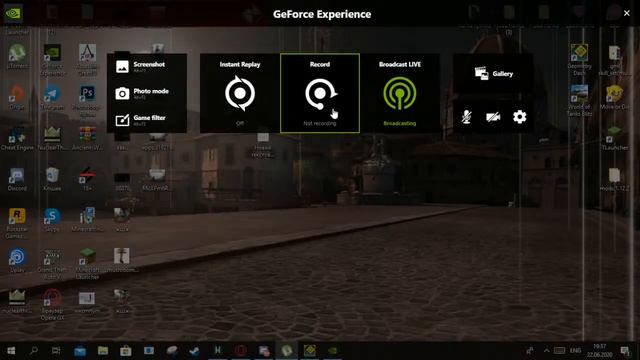Viewport: 640px width, 360px height.
Task: Select the Uplay desktop shortcut
Action: pos(17,260)
